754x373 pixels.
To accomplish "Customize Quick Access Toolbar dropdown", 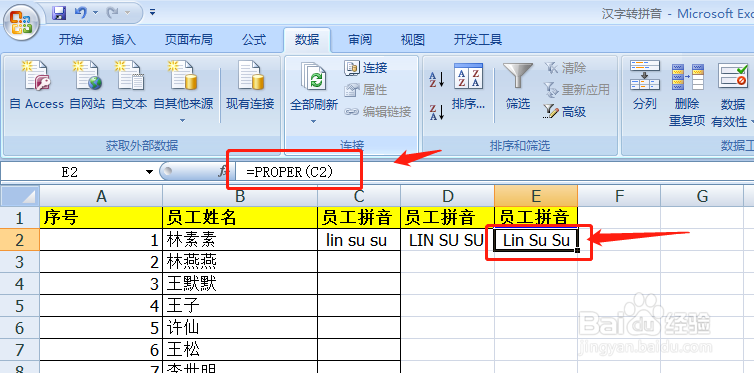I will point(152,12).
